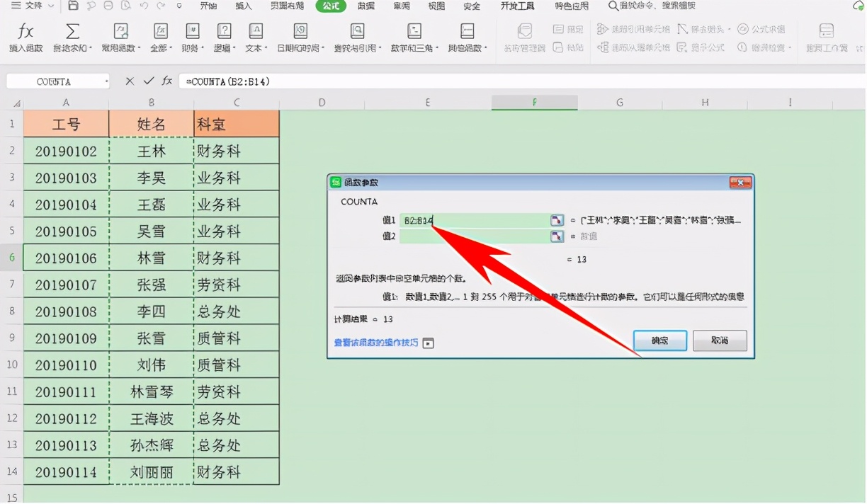Switch to the 开始 Home tab
Image resolution: width=867 pixels, height=504 pixels.
click(208, 6)
